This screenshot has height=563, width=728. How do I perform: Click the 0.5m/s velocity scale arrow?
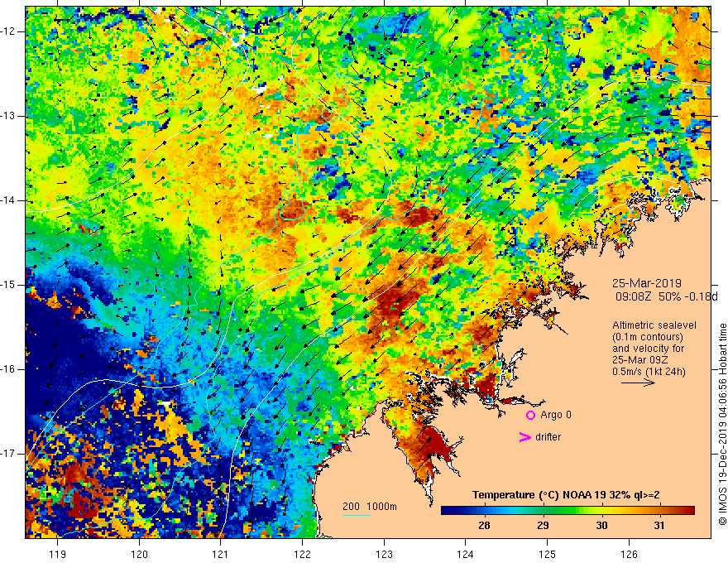638,383
